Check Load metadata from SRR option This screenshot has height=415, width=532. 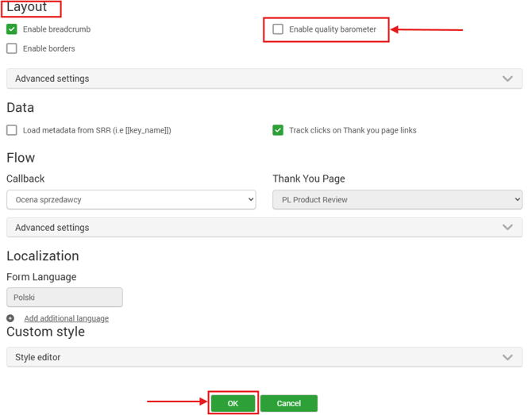tap(12, 130)
